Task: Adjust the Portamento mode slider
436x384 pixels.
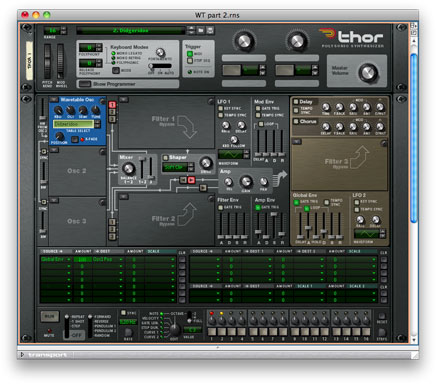Action: click(x=160, y=66)
